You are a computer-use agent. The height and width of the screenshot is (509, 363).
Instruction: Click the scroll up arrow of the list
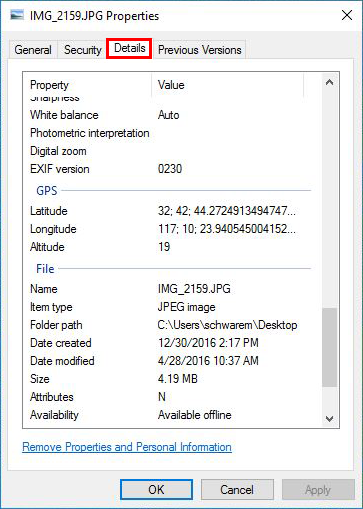pyautogui.click(x=329, y=82)
